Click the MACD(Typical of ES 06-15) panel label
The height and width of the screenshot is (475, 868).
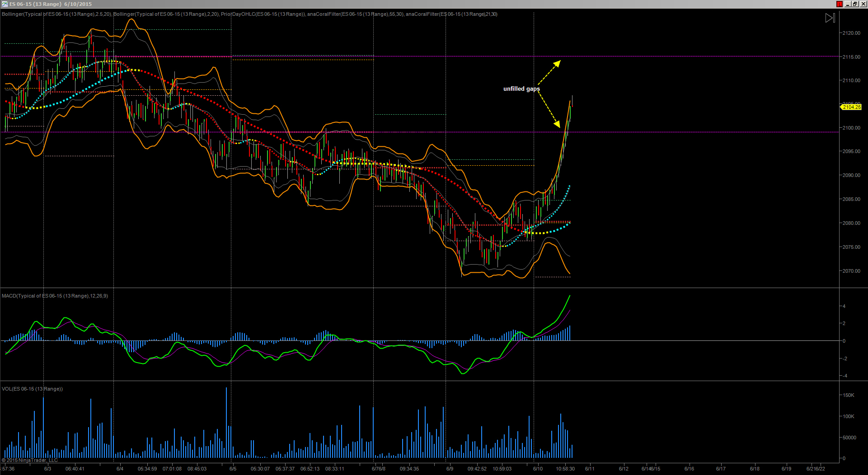[55, 296]
